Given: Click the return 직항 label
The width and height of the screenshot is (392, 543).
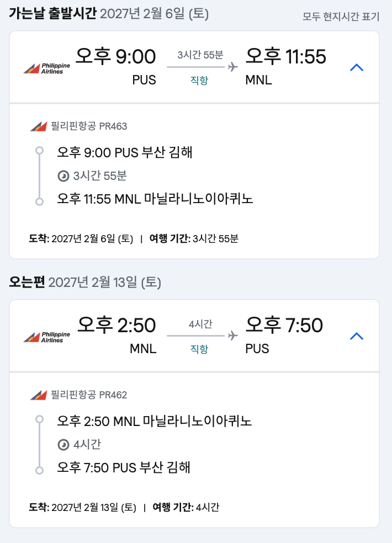Looking at the screenshot, I should (199, 349).
